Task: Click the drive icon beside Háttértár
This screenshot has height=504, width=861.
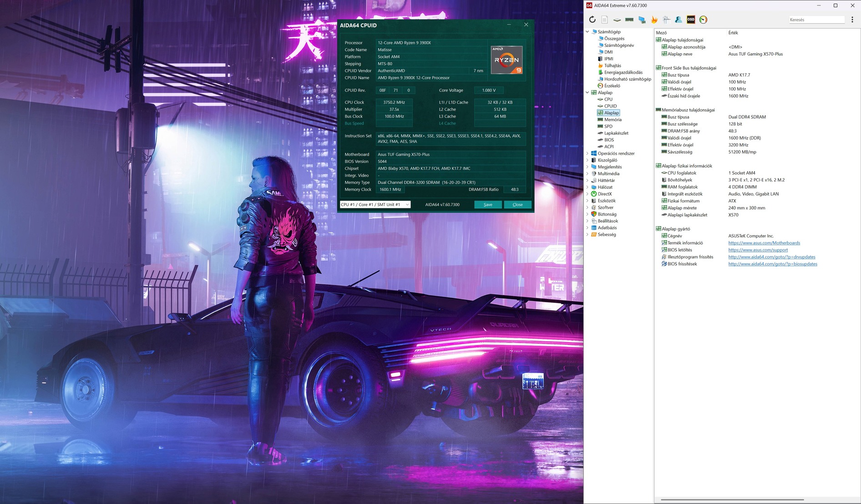Action: pyautogui.click(x=594, y=180)
